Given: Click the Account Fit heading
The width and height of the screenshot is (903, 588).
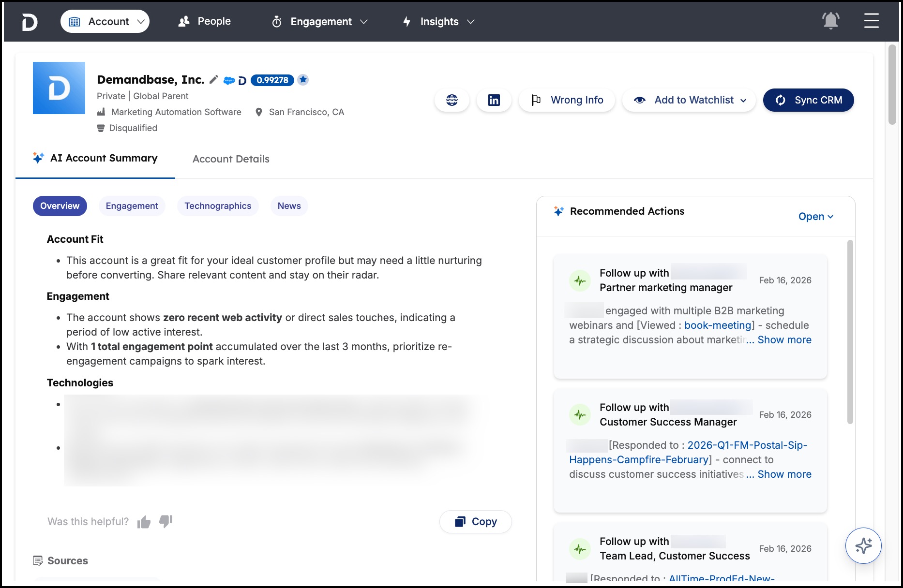Looking at the screenshot, I should (x=75, y=239).
